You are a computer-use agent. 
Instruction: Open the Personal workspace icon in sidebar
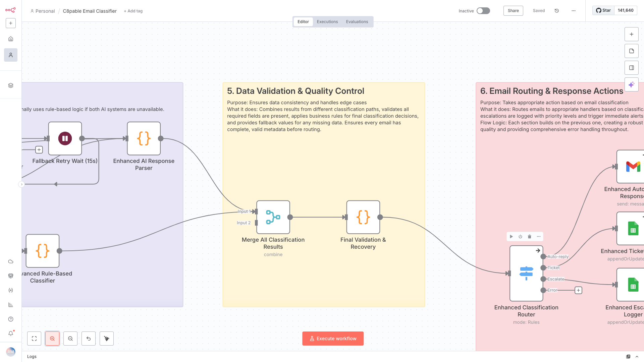pos(11,55)
